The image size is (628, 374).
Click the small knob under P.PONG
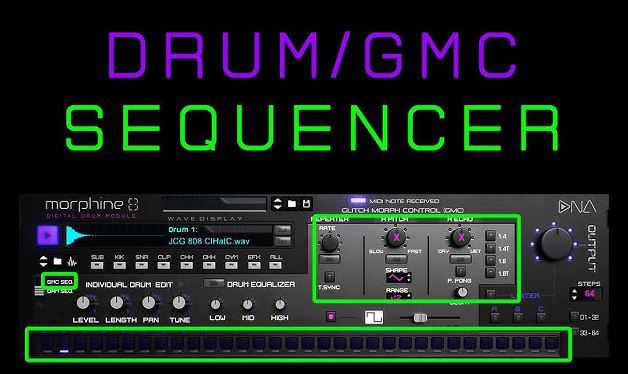(x=463, y=292)
